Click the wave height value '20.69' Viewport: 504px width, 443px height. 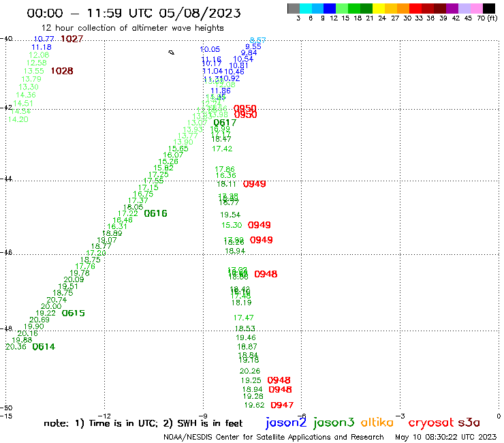pyautogui.click(x=40, y=320)
